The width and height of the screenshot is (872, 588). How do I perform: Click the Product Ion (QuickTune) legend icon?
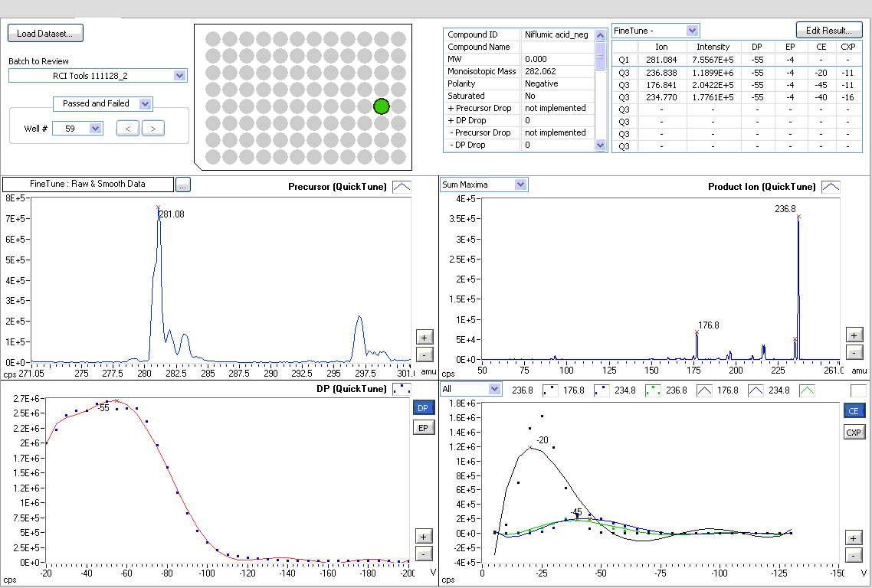pyautogui.click(x=831, y=187)
